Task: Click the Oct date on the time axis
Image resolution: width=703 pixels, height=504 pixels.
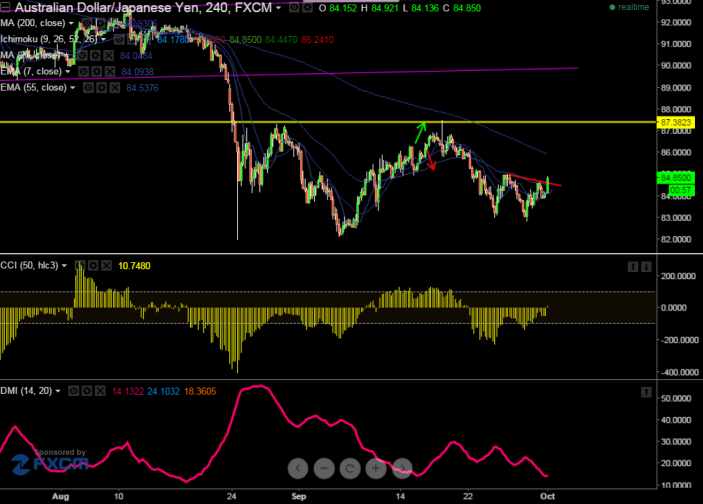Action: 547,496
